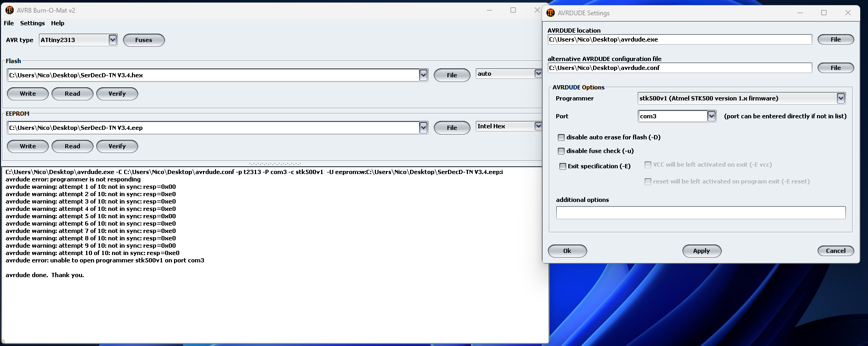The height and width of the screenshot is (346, 868).
Task: Maximize the AVR8 Burn-O-Mat window
Action: click(x=513, y=10)
